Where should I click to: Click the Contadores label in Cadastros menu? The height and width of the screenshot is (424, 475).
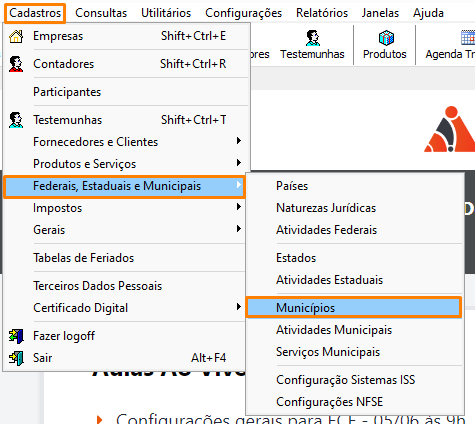coord(64,64)
